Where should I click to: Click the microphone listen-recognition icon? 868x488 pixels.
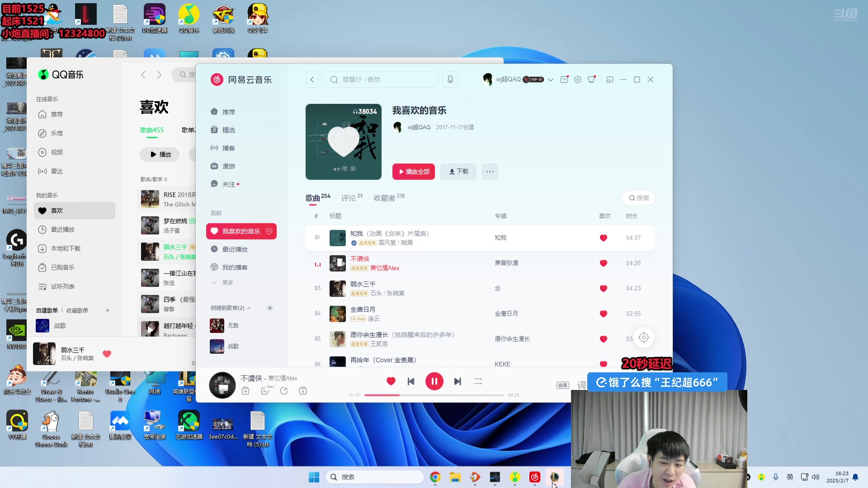450,80
